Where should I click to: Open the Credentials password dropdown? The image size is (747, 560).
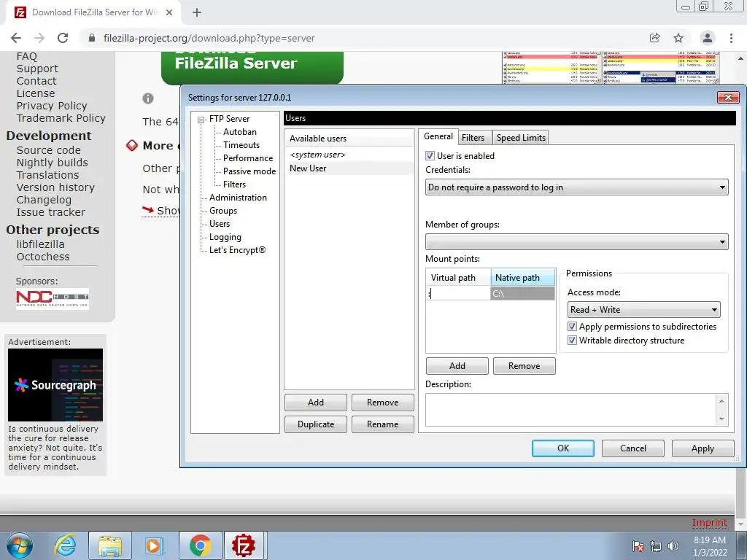click(576, 187)
